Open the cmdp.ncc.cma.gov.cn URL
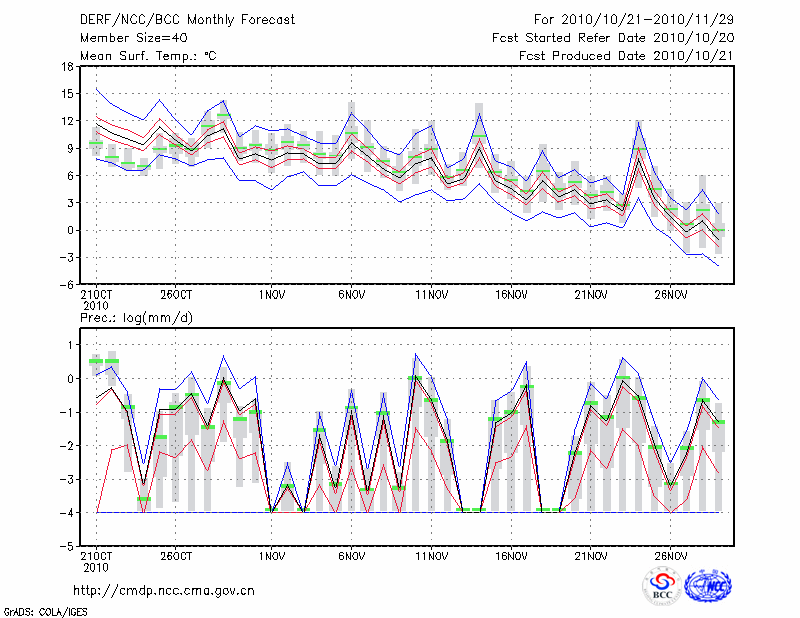This screenshot has width=800, height=618. (x=164, y=590)
